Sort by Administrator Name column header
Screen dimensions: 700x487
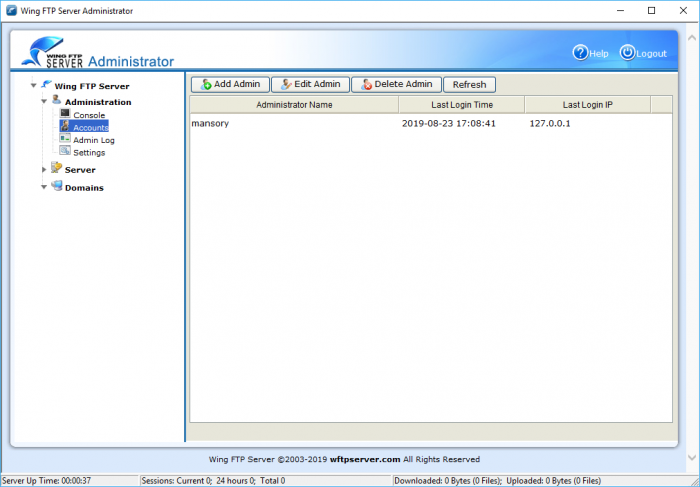294,105
